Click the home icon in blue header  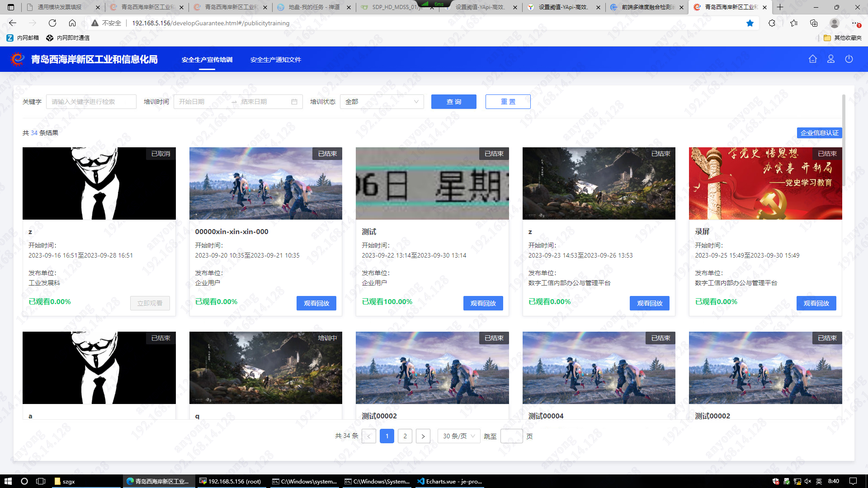tap(813, 59)
